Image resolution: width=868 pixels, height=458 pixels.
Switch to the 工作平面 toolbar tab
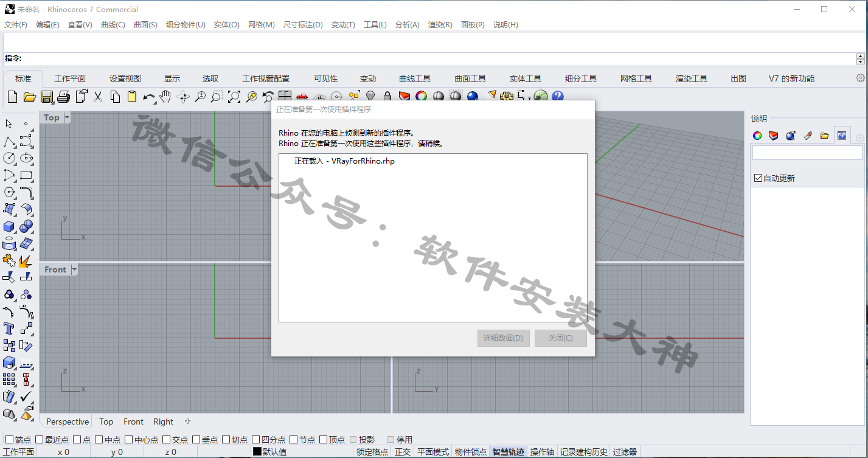click(70, 78)
